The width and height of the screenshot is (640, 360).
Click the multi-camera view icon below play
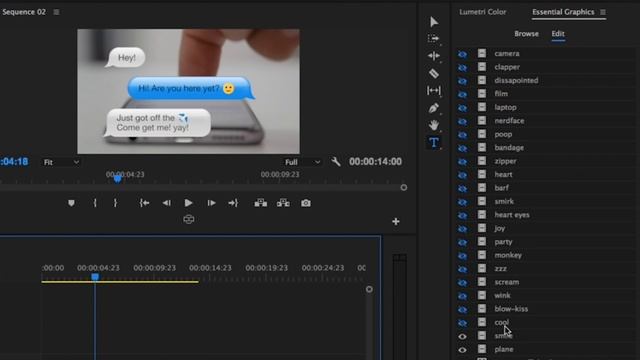189,219
